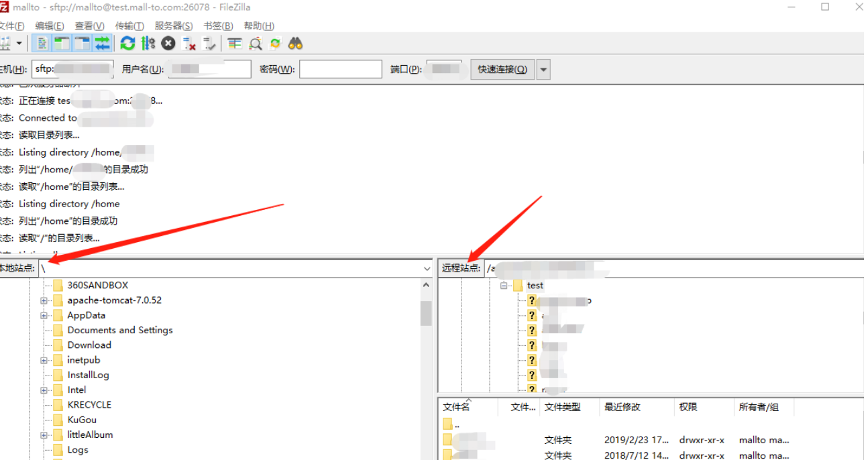Select the InstallLog folder

point(88,375)
